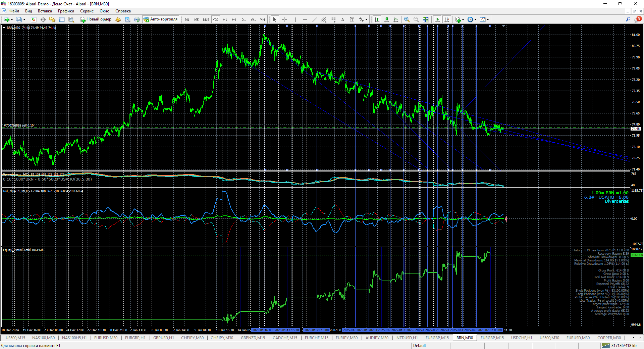Expand the periods (clock) dropdown arrow

click(475, 20)
